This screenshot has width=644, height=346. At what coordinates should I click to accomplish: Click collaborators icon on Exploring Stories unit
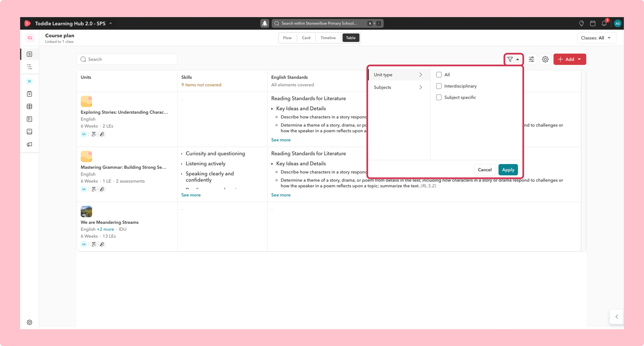[94, 134]
